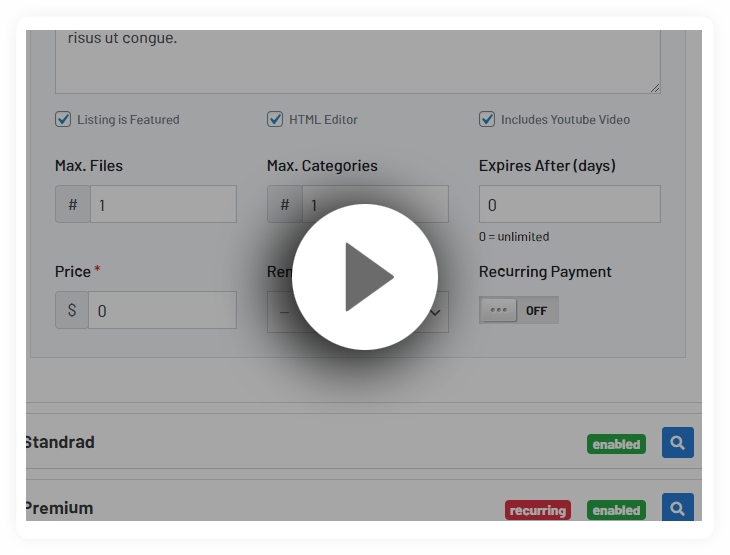Screen dimensions: 730x555
Task: Toggle the HTML Editor checkbox
Action: [275, 119]
